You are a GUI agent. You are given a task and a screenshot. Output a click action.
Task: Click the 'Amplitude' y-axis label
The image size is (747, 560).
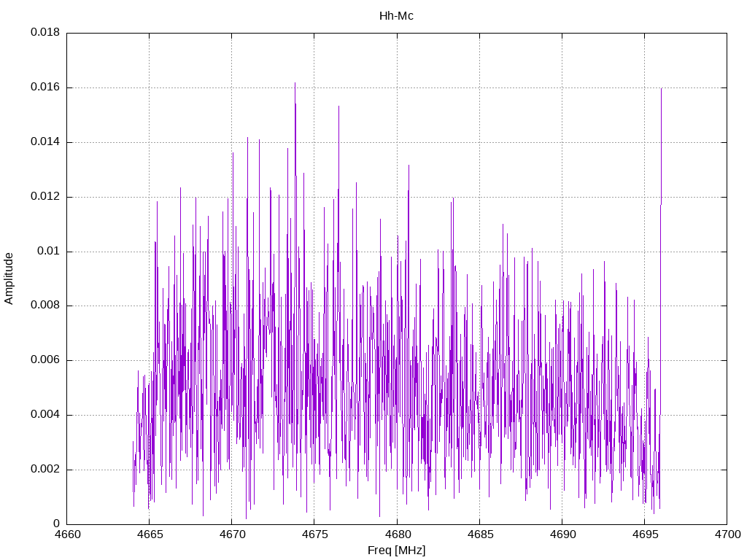tap(9, 279)
